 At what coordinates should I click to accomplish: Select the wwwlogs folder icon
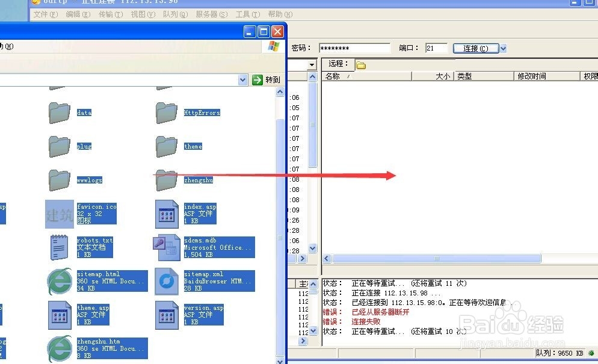coord(60,180)
